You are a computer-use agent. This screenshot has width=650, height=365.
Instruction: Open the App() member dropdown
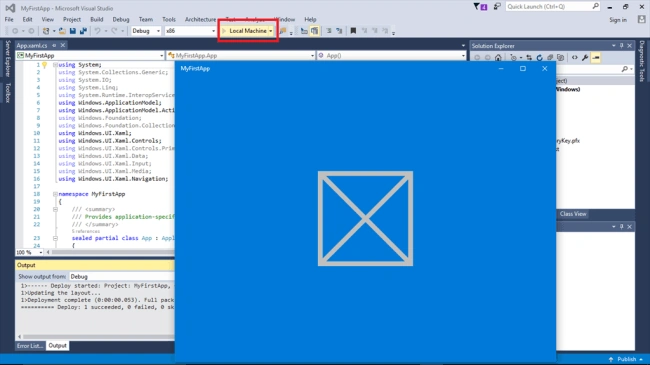point(391,55)
